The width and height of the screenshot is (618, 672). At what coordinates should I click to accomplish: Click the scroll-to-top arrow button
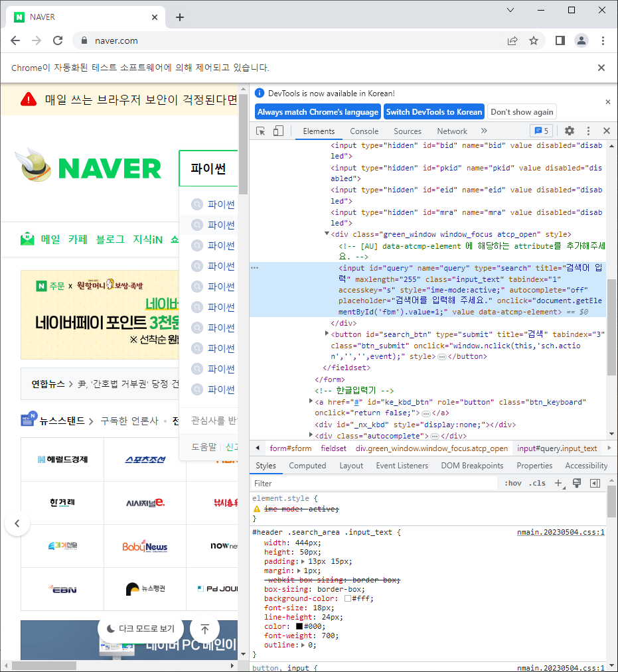click(205, 629)
